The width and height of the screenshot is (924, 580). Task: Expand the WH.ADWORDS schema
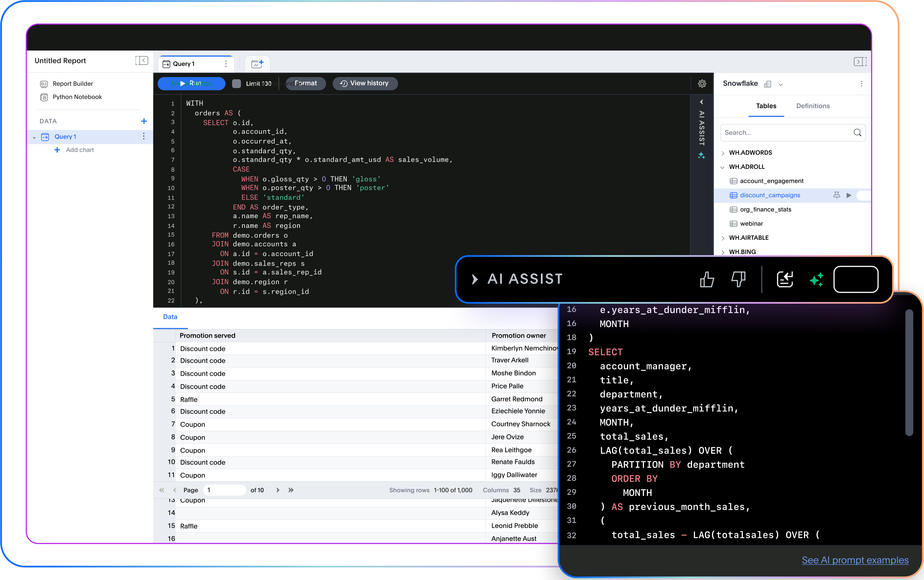tap(723, 152)
